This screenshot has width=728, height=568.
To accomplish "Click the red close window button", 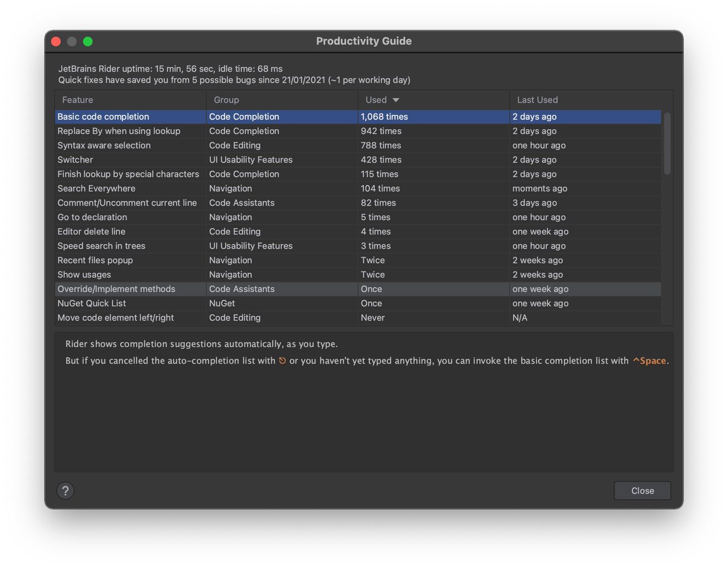I will pyautogui.click(x=56, y=41).
